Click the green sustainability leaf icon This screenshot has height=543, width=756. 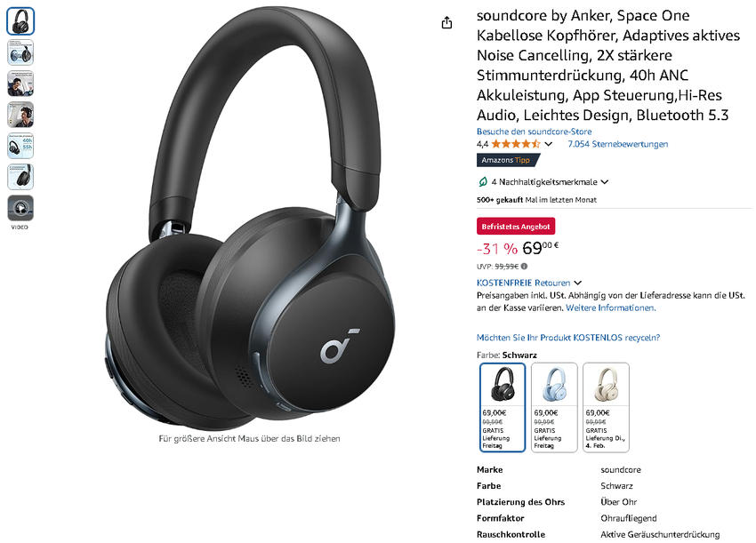[482, 181]
